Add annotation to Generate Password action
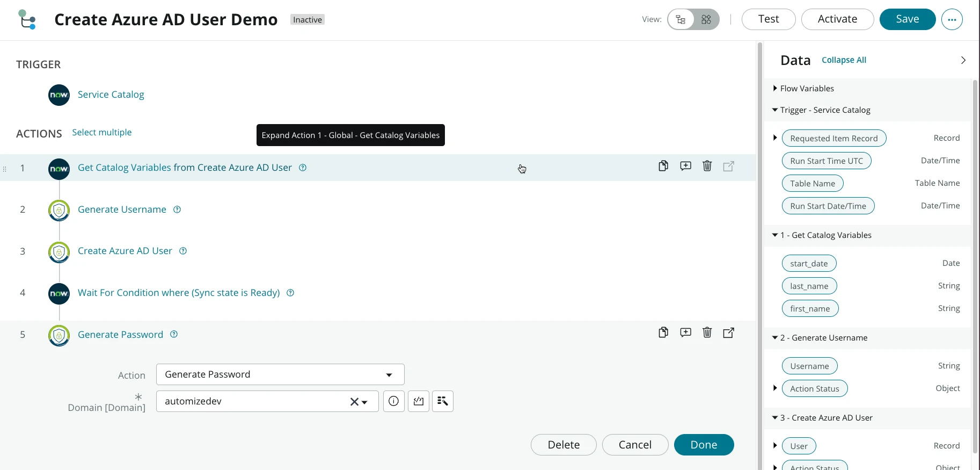The height and width of the screenshot is (470, 980). coord(685,333)
